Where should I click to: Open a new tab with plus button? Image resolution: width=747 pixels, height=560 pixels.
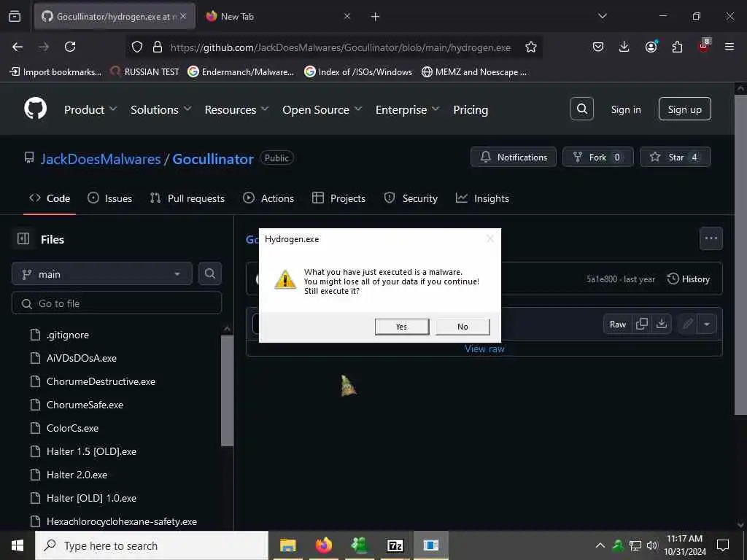tap(376, 17)
